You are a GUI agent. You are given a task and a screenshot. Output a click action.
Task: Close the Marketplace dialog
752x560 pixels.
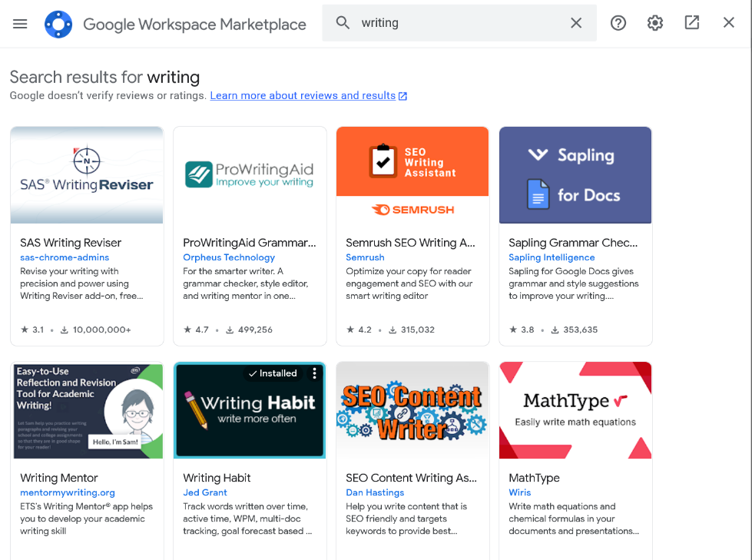728,22
